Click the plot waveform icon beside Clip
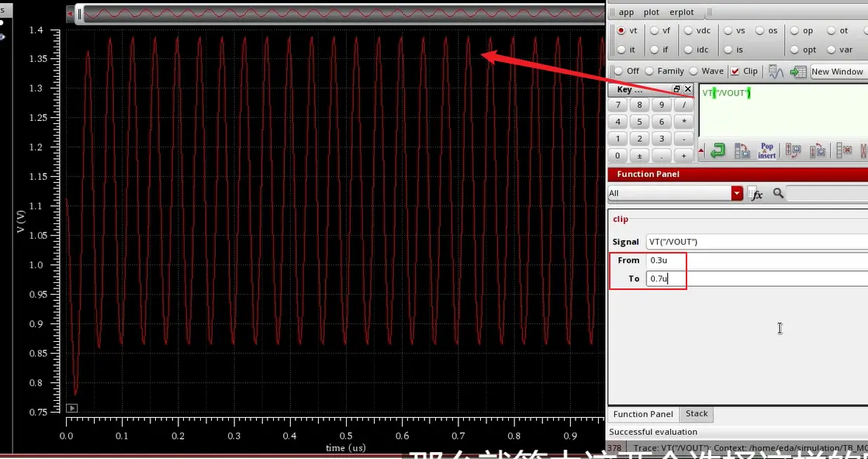 tap(776, 71)
